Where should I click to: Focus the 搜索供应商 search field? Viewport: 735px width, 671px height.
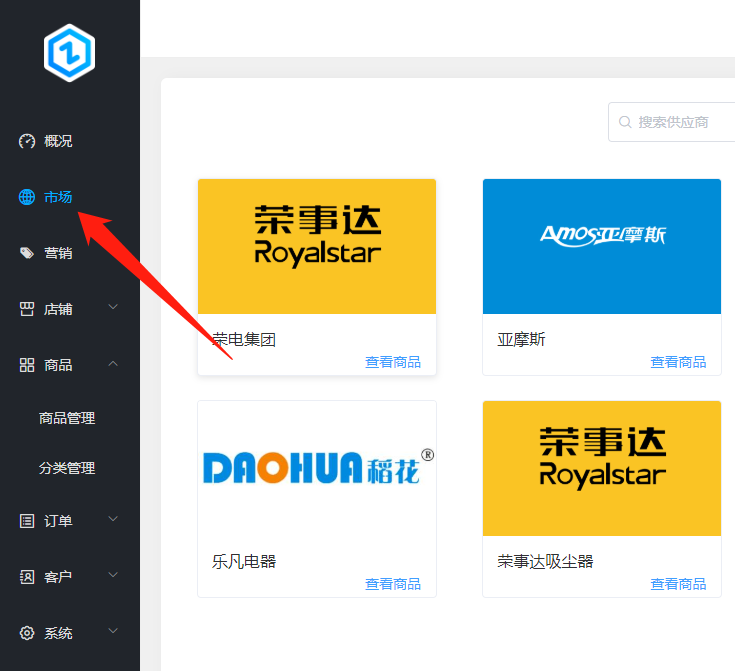pos(672,122)
